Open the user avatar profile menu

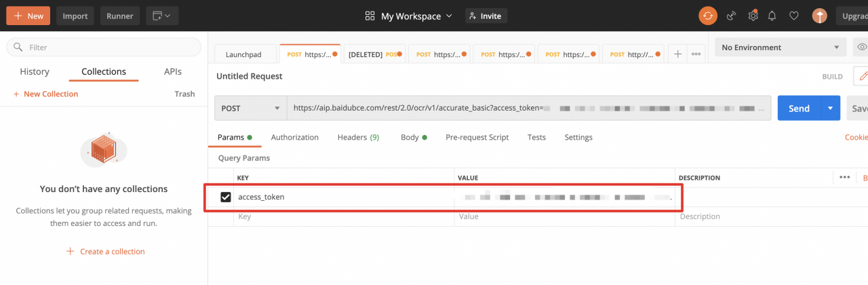point(820,16)
